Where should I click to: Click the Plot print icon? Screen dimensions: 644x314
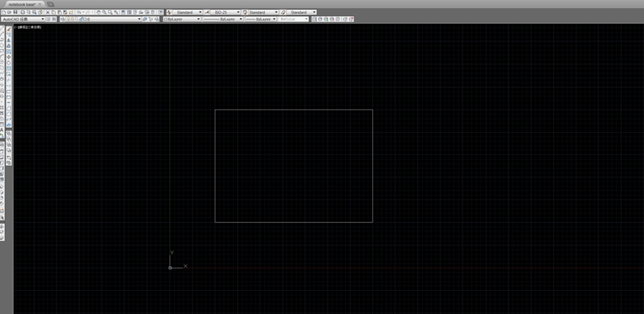coord(22,12)
